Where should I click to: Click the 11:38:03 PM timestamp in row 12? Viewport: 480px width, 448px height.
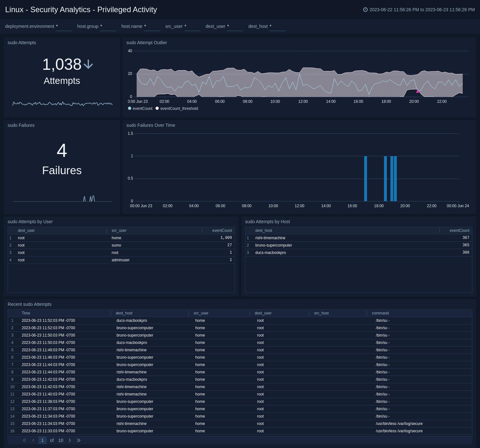pos(48,402)
